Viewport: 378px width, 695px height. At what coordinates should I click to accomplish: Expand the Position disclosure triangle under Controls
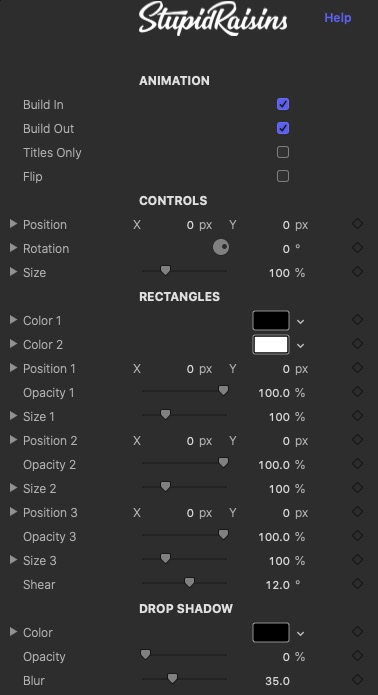tap(13, 224)
